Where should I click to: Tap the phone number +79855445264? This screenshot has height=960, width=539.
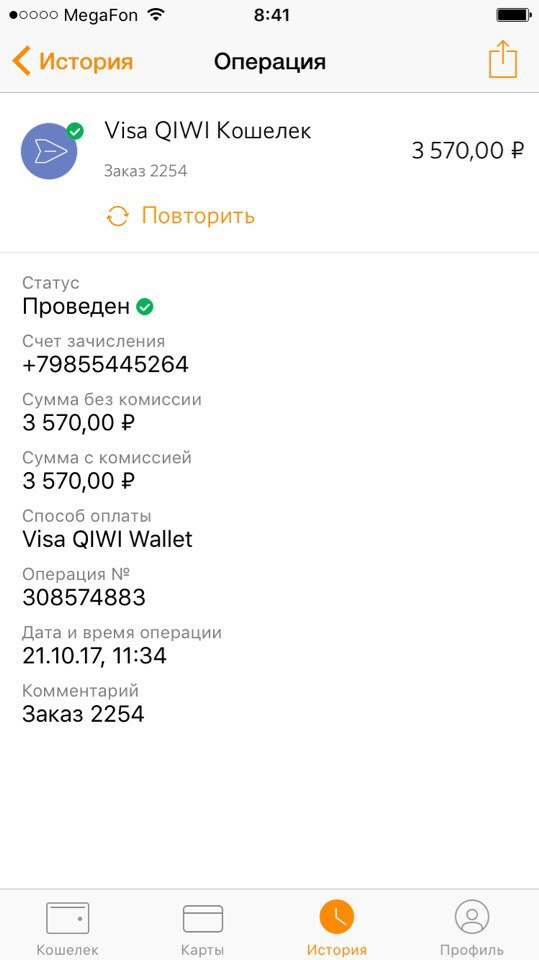pos(105,365)
